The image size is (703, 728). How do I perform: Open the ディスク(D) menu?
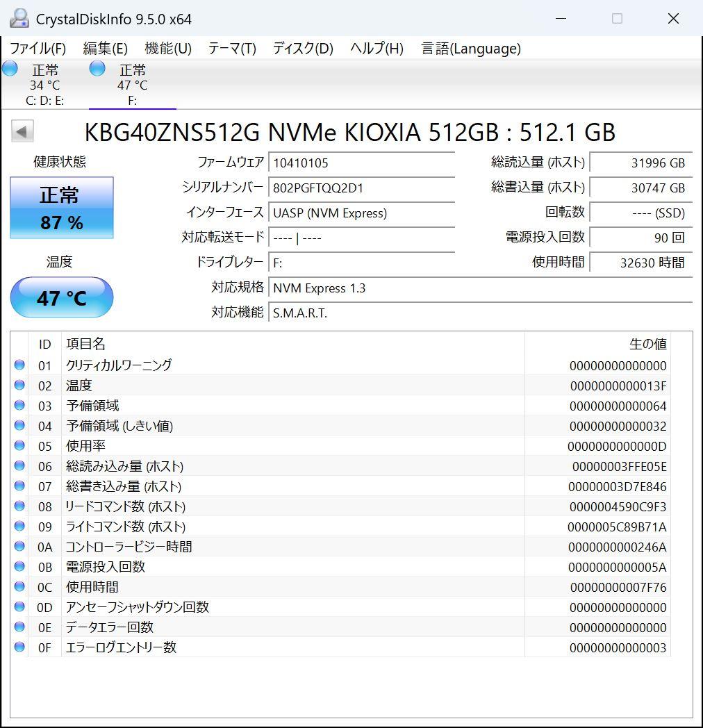[x=303, y=49]
